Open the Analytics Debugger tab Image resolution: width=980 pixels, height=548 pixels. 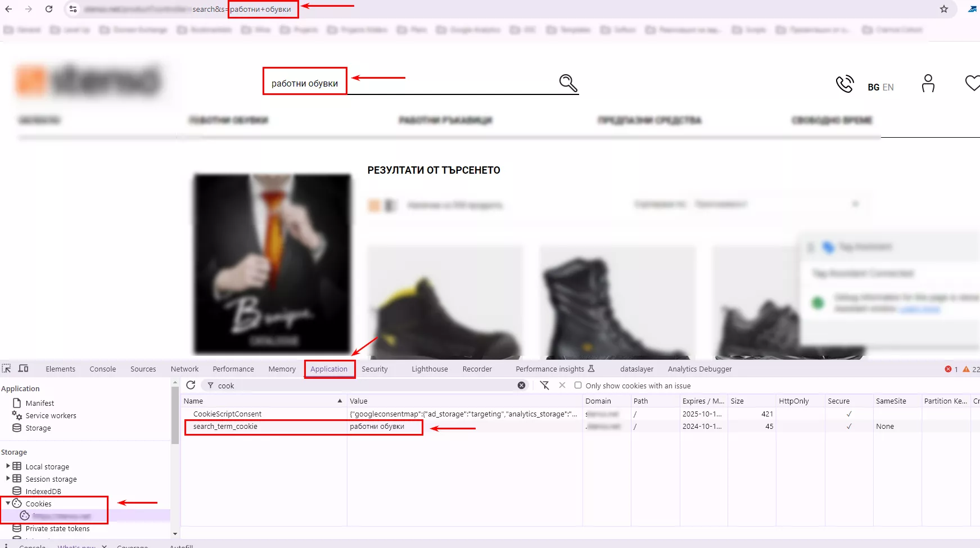[700, 369]
